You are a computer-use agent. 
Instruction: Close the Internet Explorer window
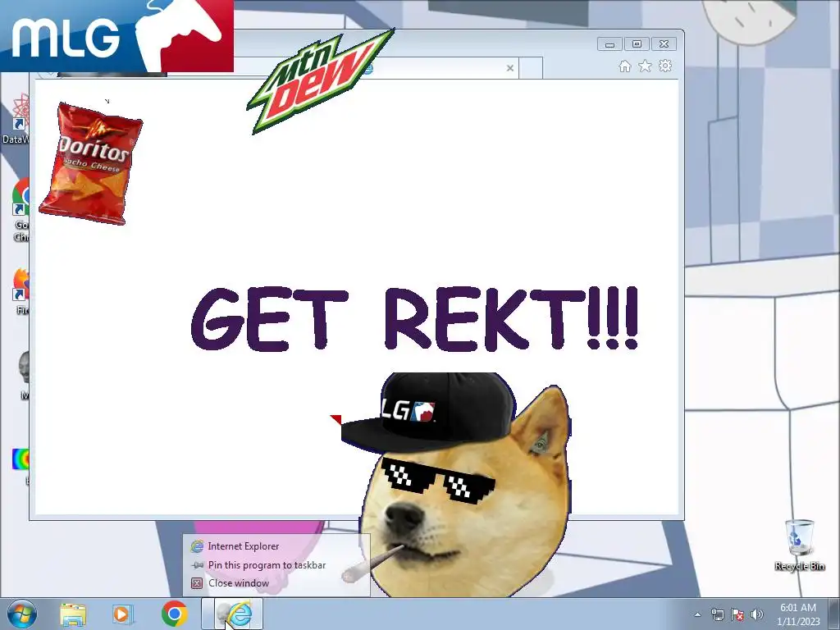point(664,44)
